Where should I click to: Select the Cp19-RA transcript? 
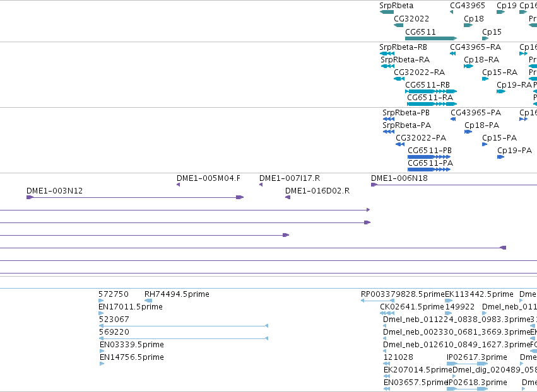point(501,91)
